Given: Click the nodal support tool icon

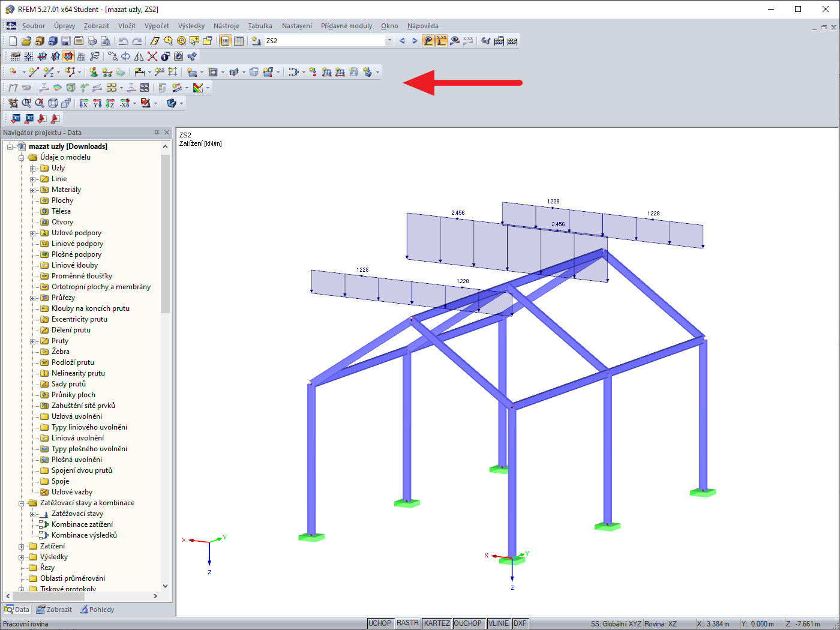Looking at the screenshot, I should pos(94,72).
